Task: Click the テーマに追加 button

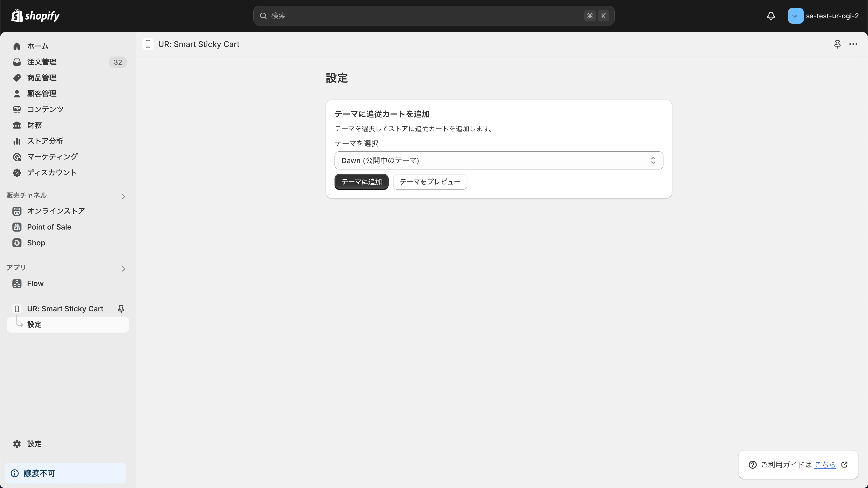Action: [361, 181]
